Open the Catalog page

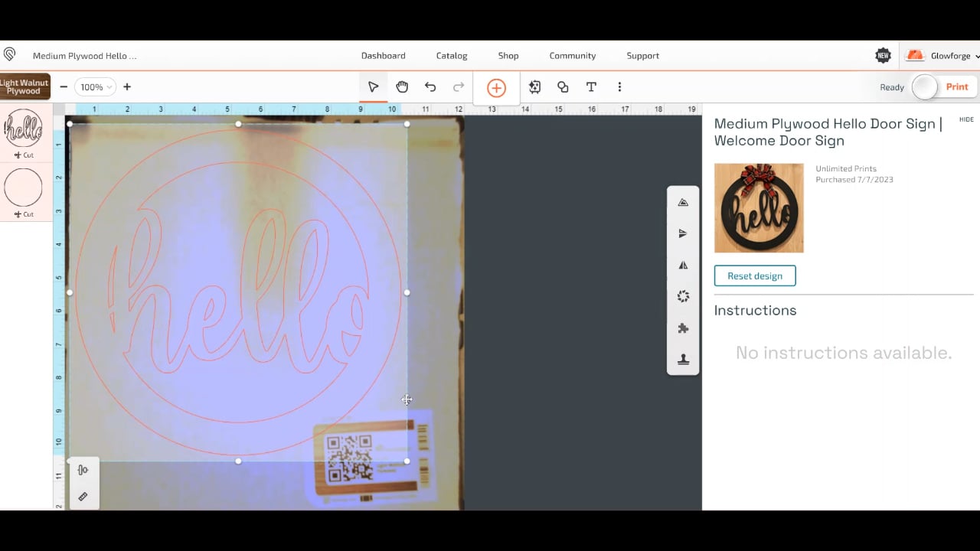[452, 56]
